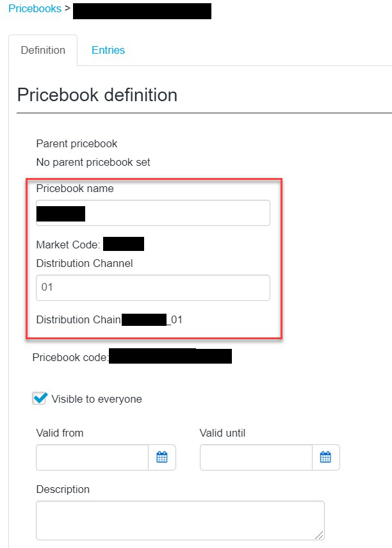
Task: Open the Valid until calendar picker
Action: pos(325,457)
